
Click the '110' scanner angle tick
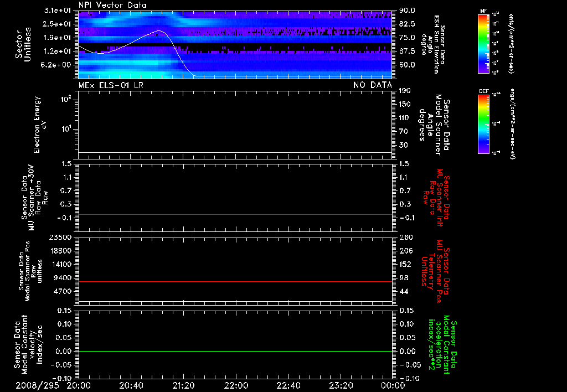click(x=405, y=118)
